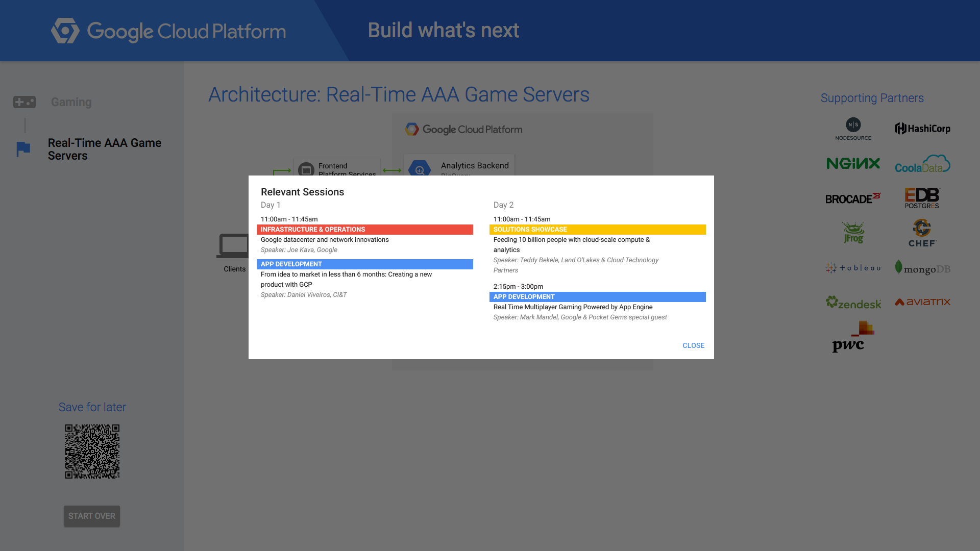
Task: Open the JFrog partner logo
Action: coord(853,233)
